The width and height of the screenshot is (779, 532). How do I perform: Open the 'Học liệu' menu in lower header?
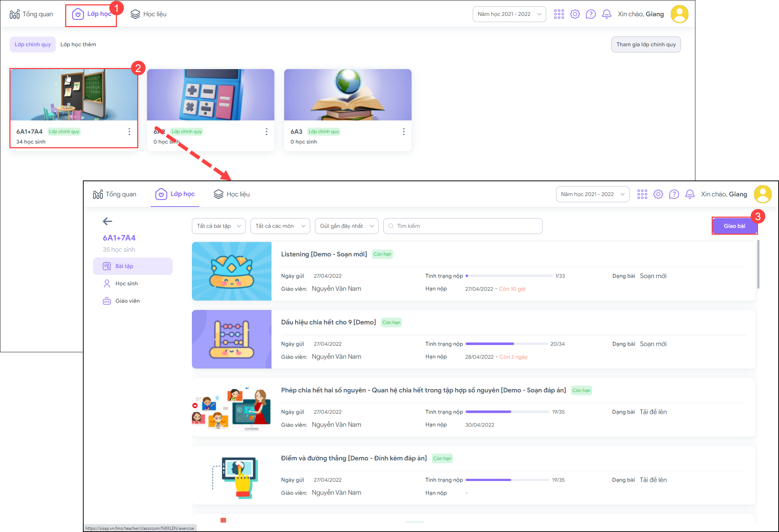pyautogui.click(x=232, y=195)
